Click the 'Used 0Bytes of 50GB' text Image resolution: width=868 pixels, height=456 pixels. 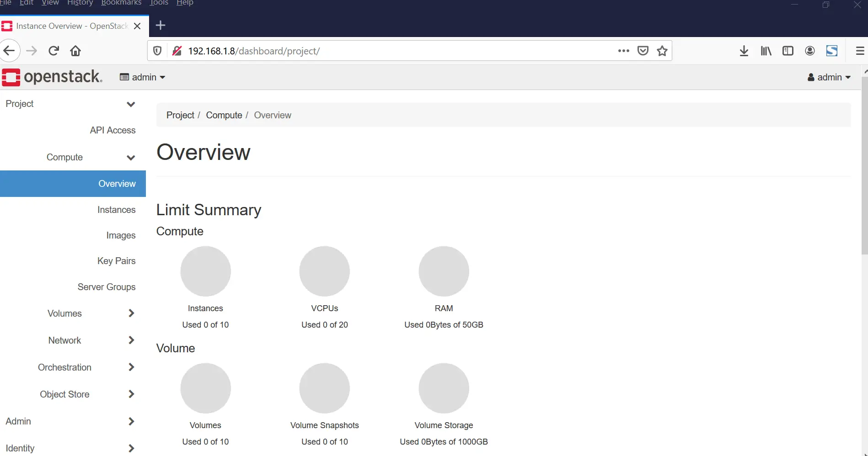point(444,325)
